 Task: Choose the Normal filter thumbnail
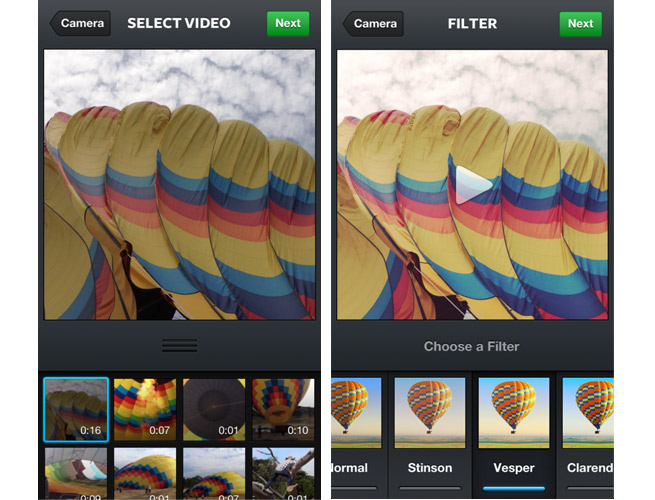356,413
